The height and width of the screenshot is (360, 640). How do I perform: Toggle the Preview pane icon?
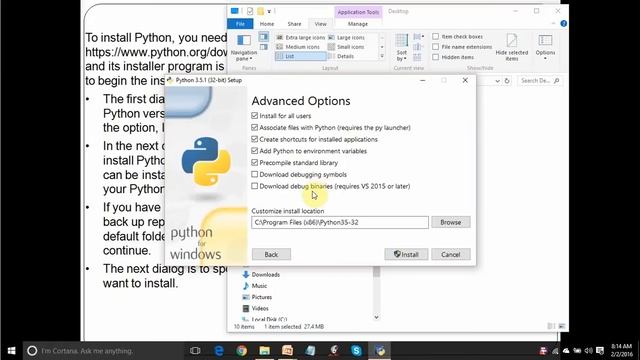coord(264,37)
